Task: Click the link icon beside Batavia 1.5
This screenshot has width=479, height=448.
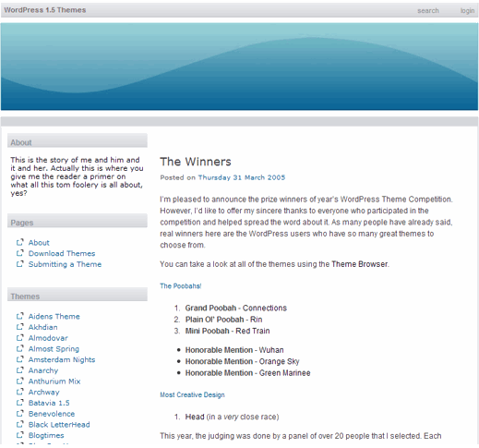Action: coord(20,403)
